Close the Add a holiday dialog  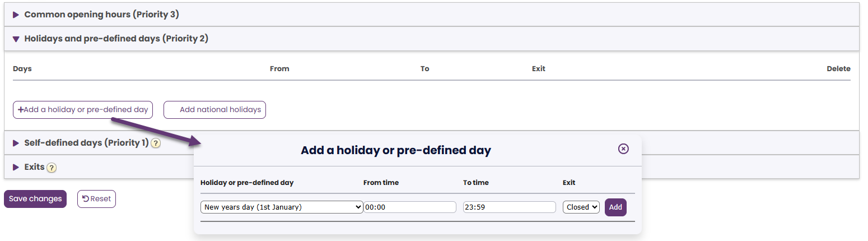[x=623, y=149]
